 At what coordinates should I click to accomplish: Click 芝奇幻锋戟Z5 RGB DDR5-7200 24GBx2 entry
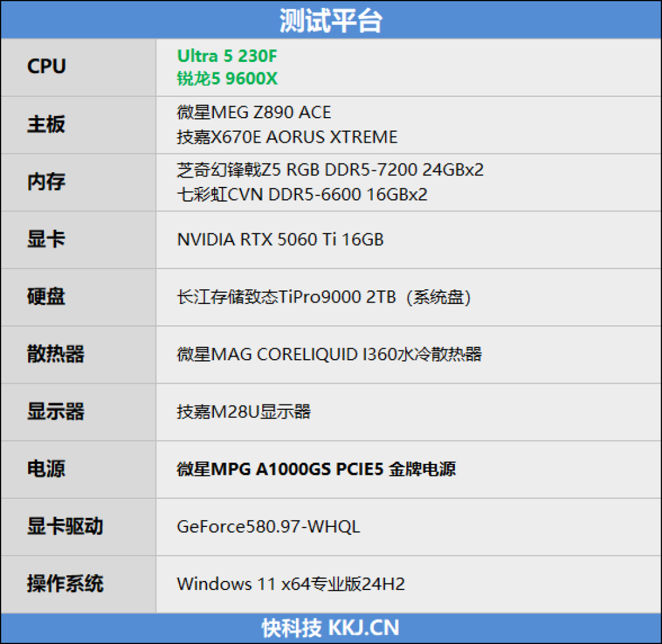click(x=330, y=170)
